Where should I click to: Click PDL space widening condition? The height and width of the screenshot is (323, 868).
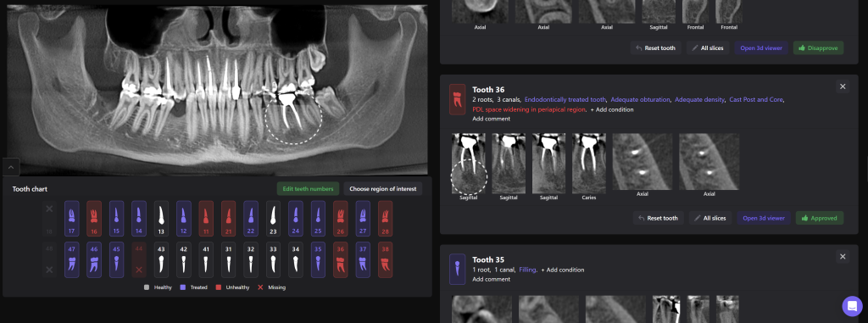[529, 109]
